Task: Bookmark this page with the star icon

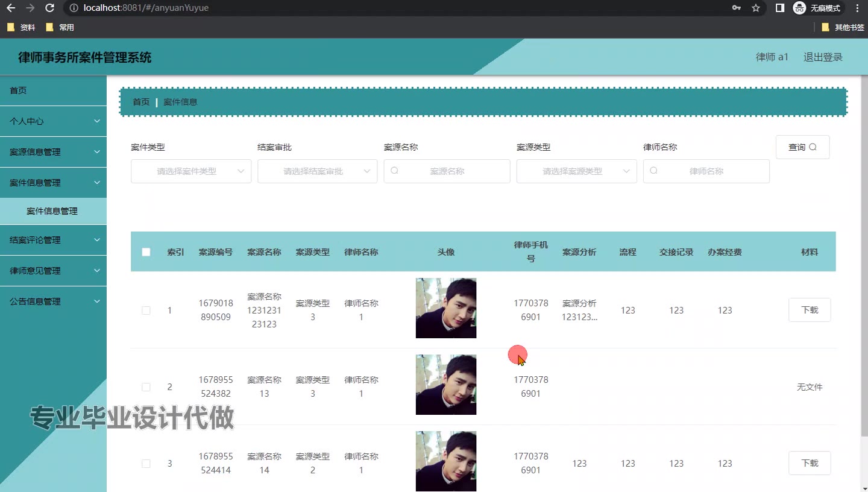Action: click(756, 8)
